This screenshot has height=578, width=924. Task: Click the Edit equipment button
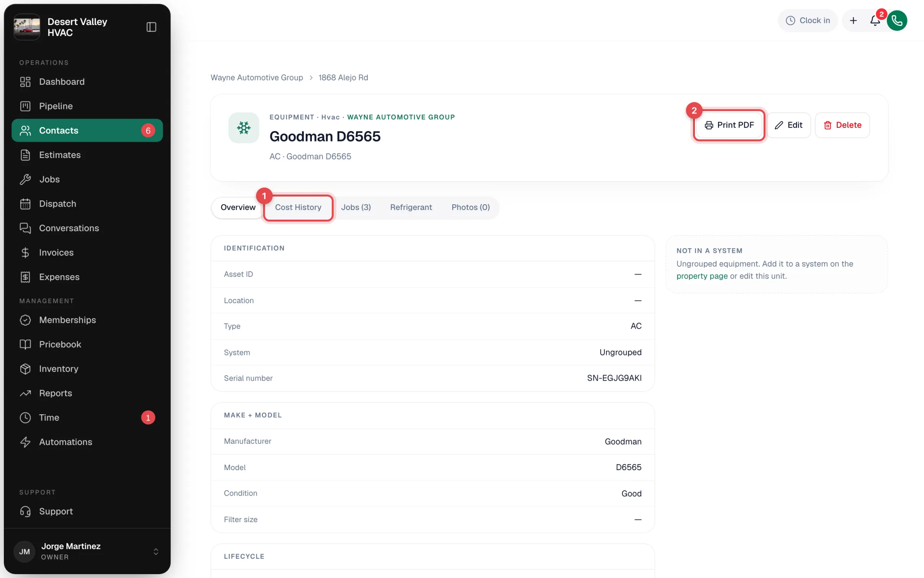pos(789,125)
